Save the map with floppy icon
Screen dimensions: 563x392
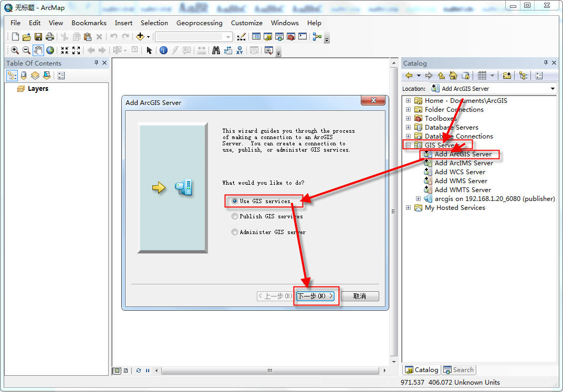38,37
